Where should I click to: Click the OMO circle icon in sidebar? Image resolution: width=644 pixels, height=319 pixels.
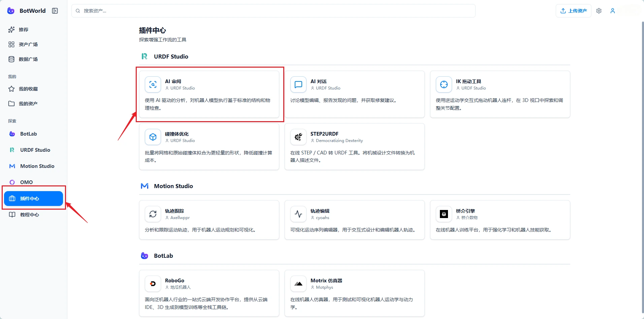coord(12,182)
